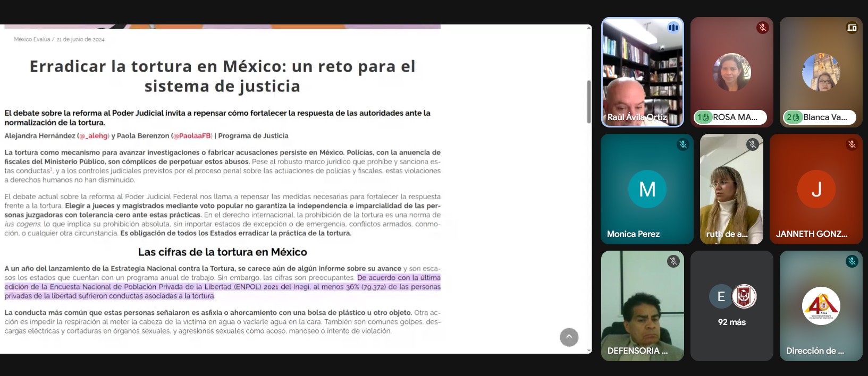
Task: Open the '92 más' participants overflow tile
Action: [731, 306]
